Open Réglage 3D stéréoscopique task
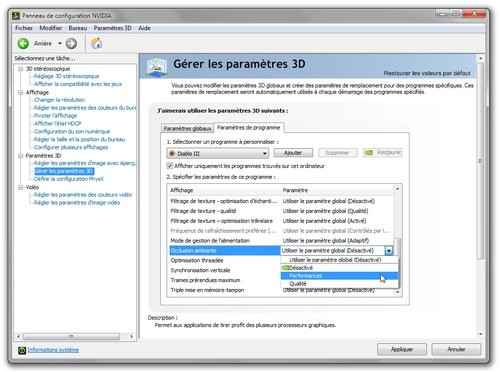This screenshot has height=372, width=500. tap(67, 76)
